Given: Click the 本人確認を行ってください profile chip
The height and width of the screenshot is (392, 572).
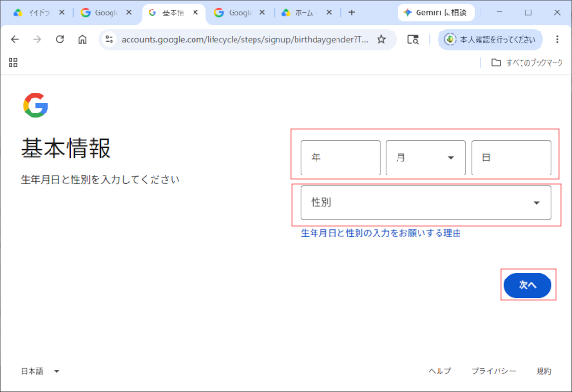Looking at the screenshot, I should point(490,39).
